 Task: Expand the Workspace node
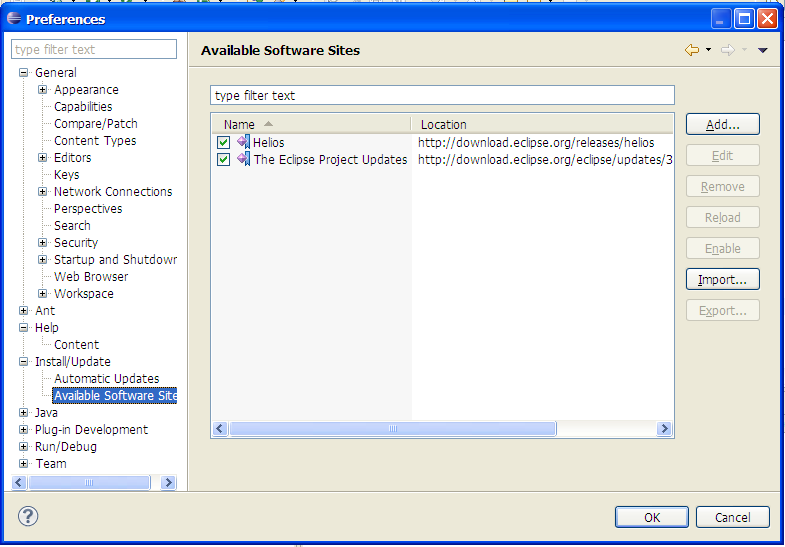[x=43, y=294]
